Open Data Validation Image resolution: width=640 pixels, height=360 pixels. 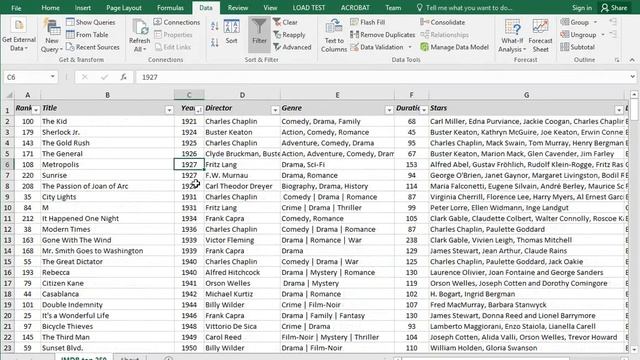(x=377, y=47)
